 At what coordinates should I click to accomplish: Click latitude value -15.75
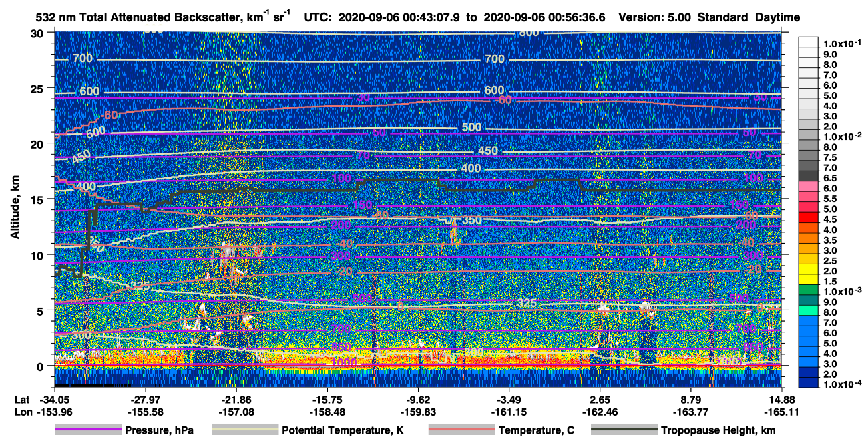[327, 400]
